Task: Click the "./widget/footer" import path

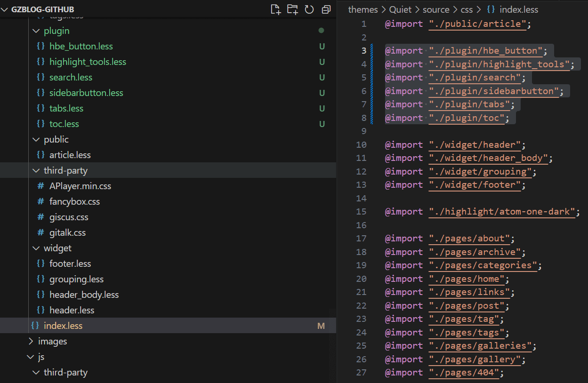Action: (475, 184)
